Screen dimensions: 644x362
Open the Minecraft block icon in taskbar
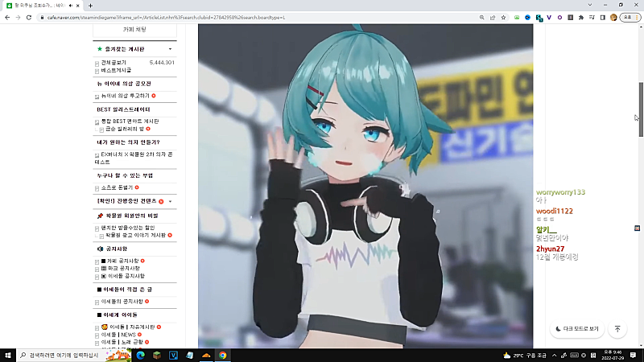157,355
